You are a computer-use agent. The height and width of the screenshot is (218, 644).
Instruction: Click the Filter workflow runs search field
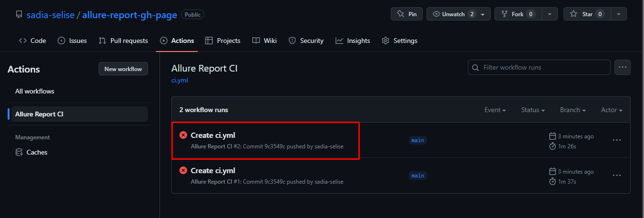(543, 67)
